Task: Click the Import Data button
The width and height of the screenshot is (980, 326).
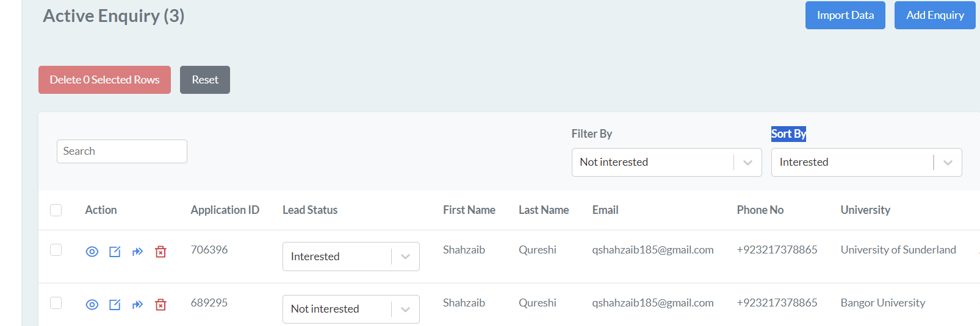Action: 845,15
